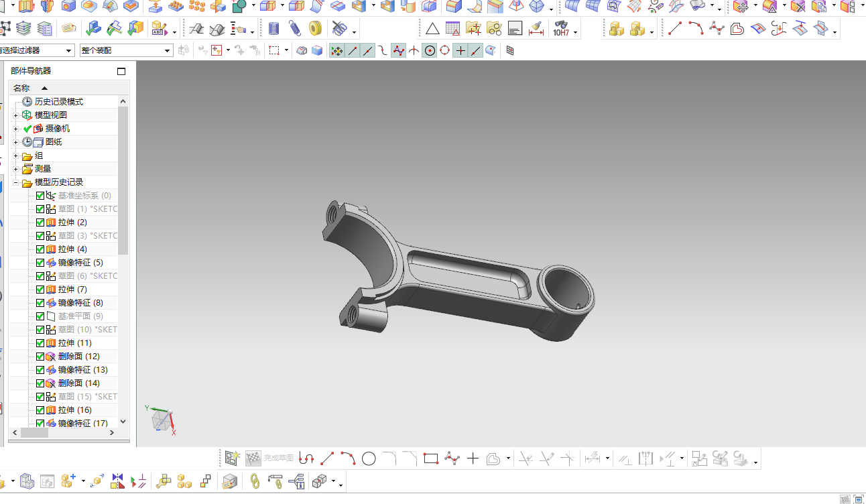Click the studio spline icon in sketch toolbar
Viewport: 866px width, 504px height.
coord(452,458)
